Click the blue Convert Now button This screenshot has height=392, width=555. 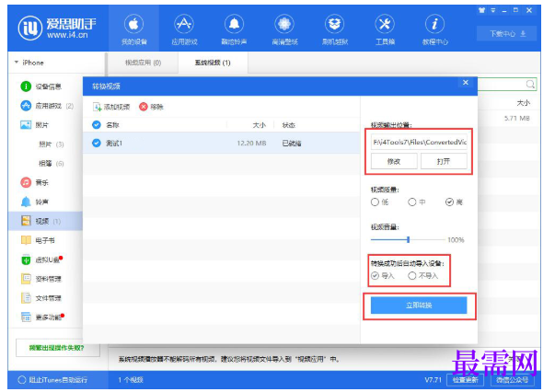pos(419,306)
